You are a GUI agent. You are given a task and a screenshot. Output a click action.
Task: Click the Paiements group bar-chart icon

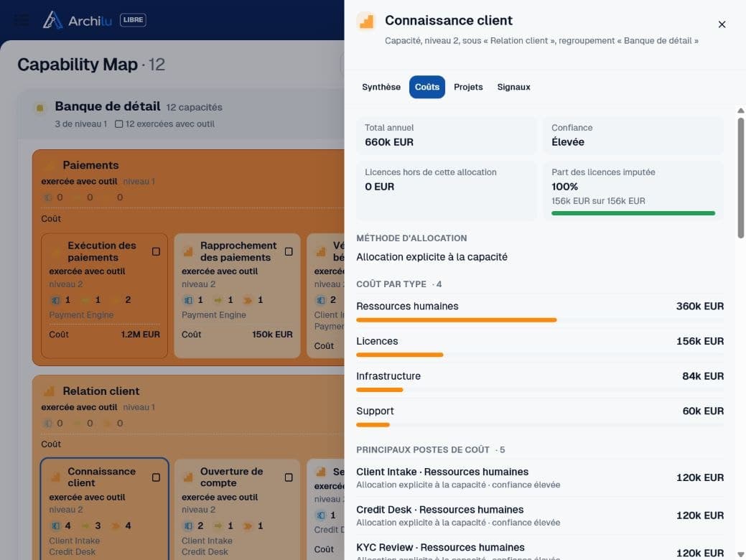[x=49, y=165]
